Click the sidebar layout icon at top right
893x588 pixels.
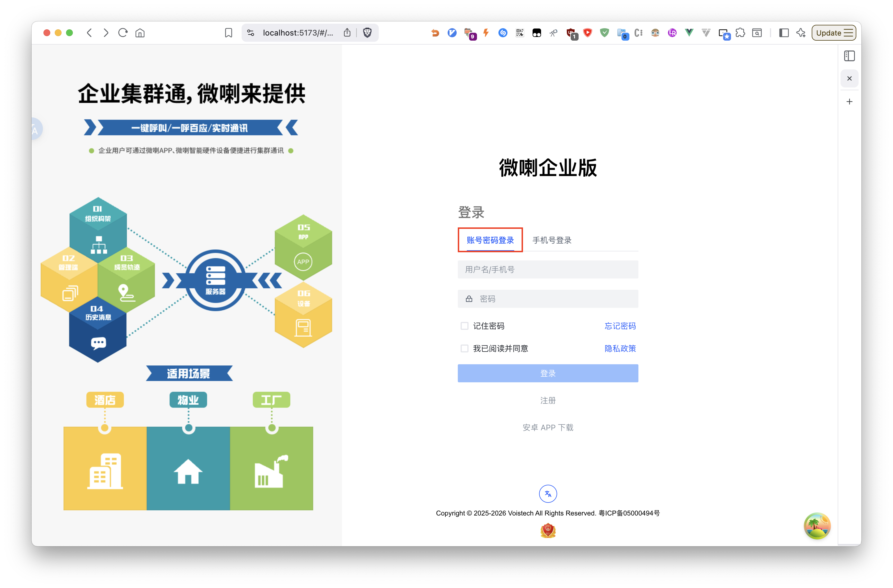point(850,56)
